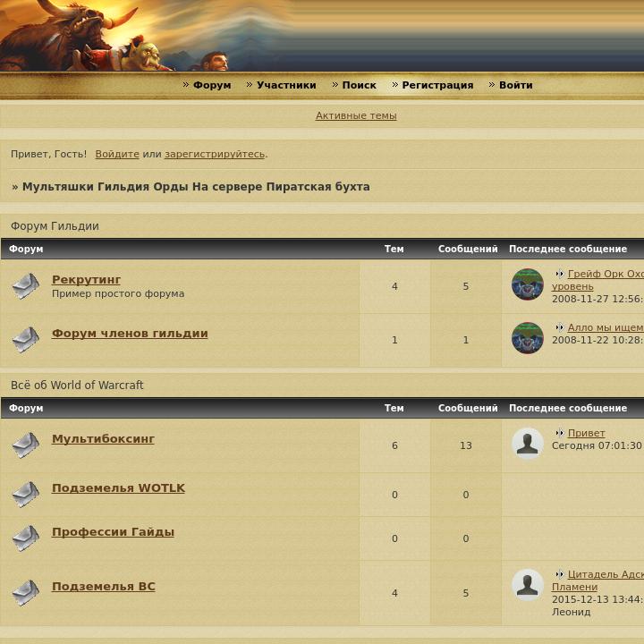Click the Сегодня 07:01:30 timestamp

click(597, 445)
